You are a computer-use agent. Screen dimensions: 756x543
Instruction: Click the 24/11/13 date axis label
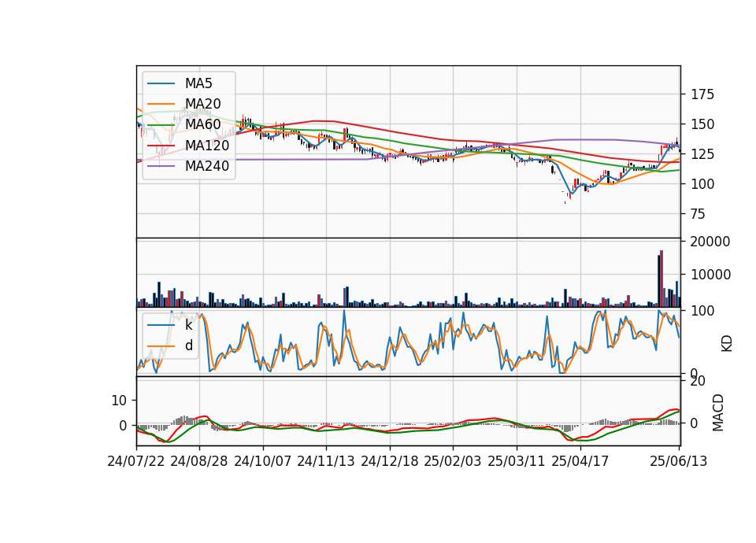point(326,461)
